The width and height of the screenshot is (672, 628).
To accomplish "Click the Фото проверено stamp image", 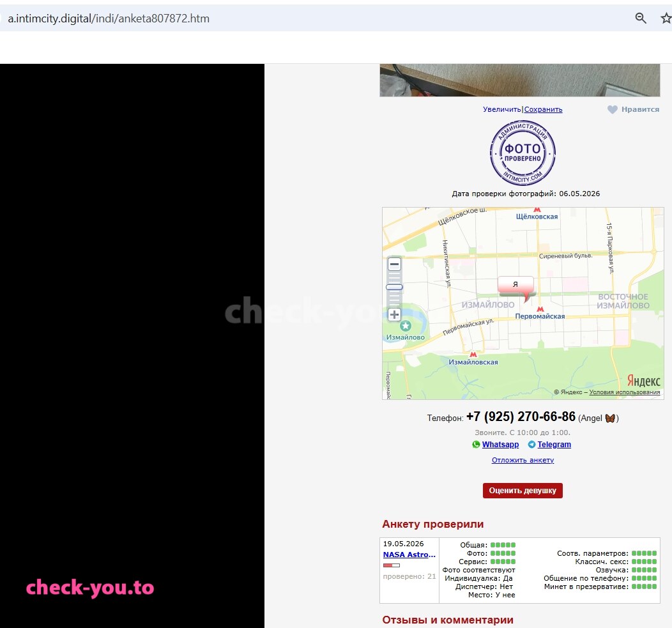I will pyautogui.click(x=523, y=153).
